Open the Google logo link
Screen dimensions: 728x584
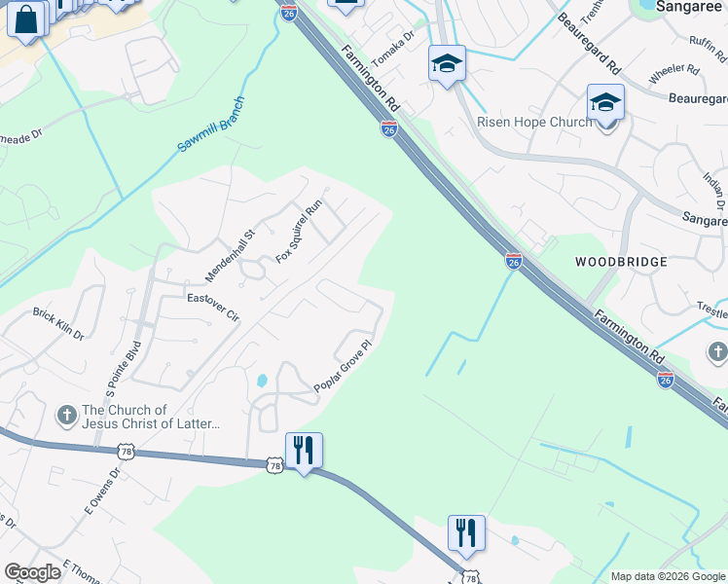[x=32, y=573]
